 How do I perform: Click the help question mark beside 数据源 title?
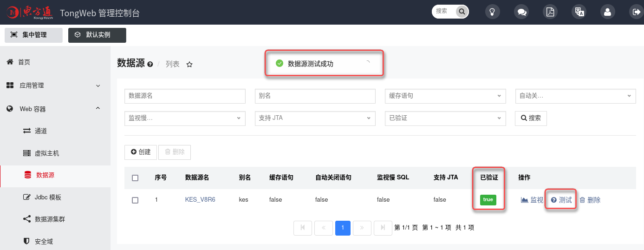pyautogui.click(x=150, y=65)
